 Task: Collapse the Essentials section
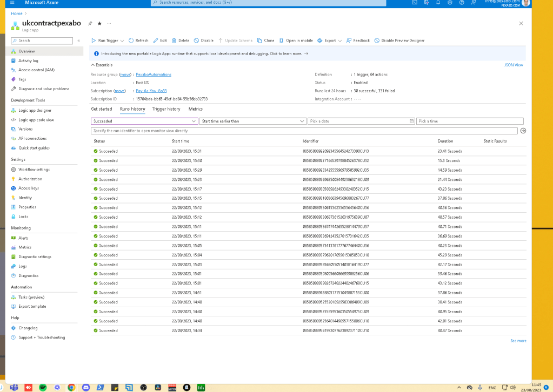102,65
